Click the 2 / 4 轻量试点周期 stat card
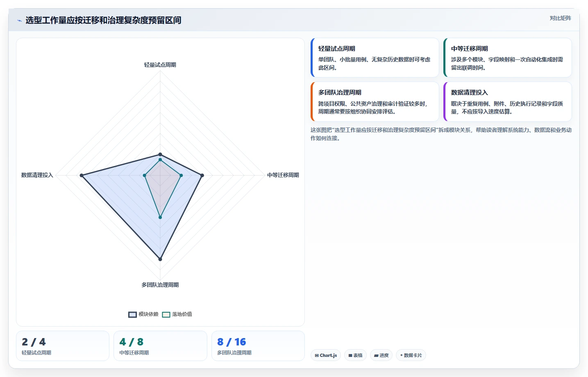The height and width of the screenshot is (377, 588). click(x=63, y=346)
